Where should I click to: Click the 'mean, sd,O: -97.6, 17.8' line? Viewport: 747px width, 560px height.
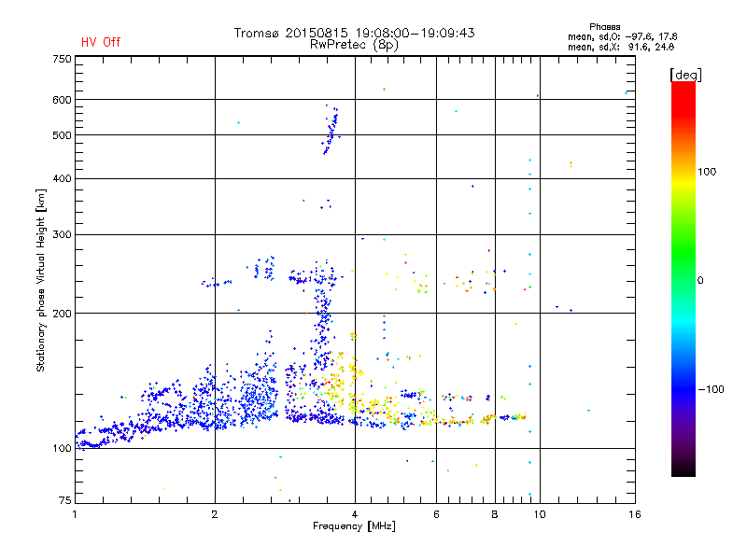(x=622, y=36)
